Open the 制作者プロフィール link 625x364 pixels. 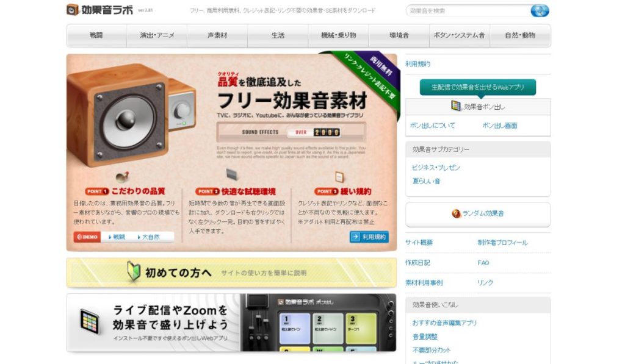point(502,243)
